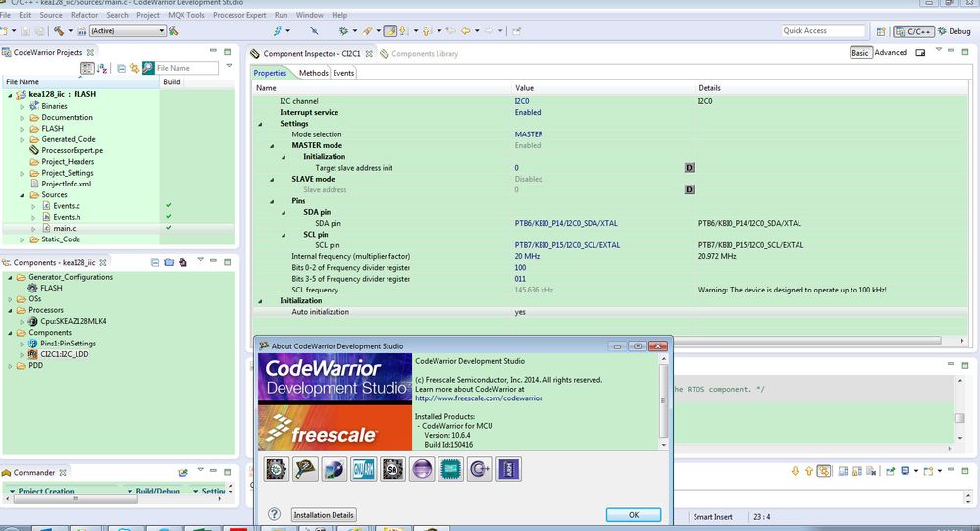Open the Refactor menu
Screen dimensions: 980x531
coord(84,15)
